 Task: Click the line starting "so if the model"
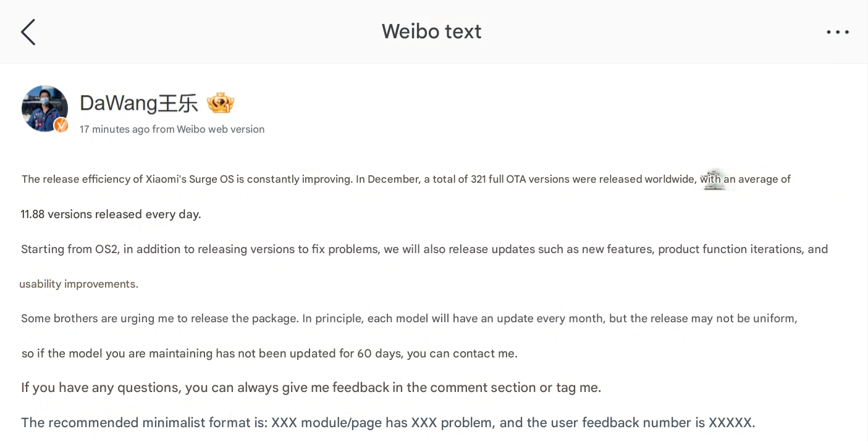(x=269, y=354)
